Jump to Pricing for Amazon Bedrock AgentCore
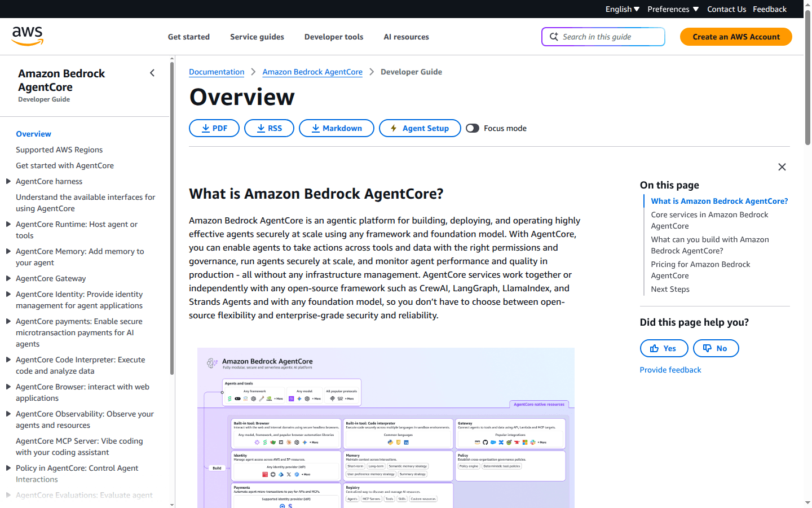The image size is (812, 508). pos(700,270)
